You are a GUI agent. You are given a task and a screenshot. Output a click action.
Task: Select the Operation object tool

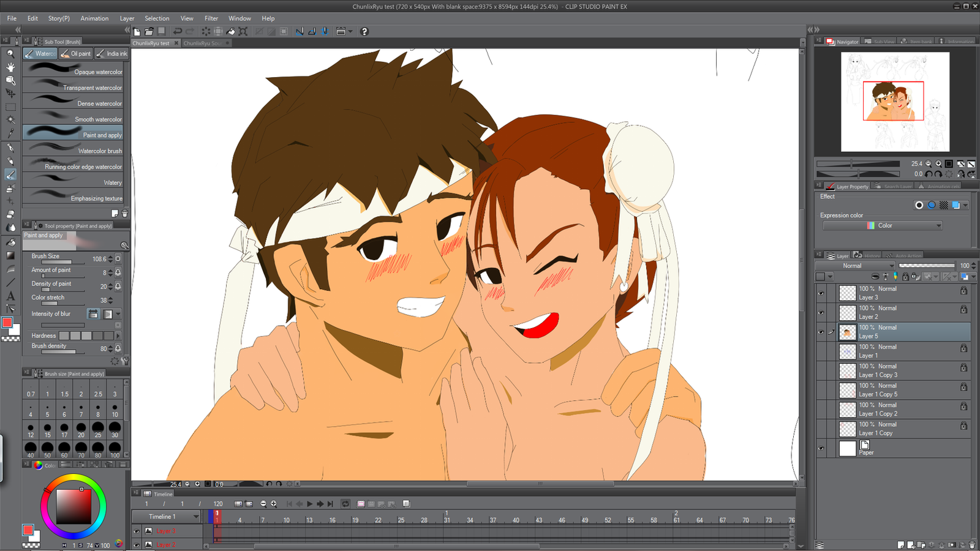tap(10, 80)
